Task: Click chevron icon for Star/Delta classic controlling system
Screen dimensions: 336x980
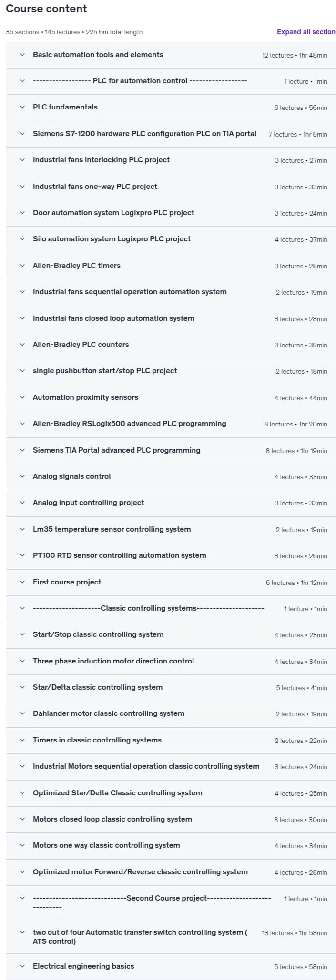Action: [22, 687]
